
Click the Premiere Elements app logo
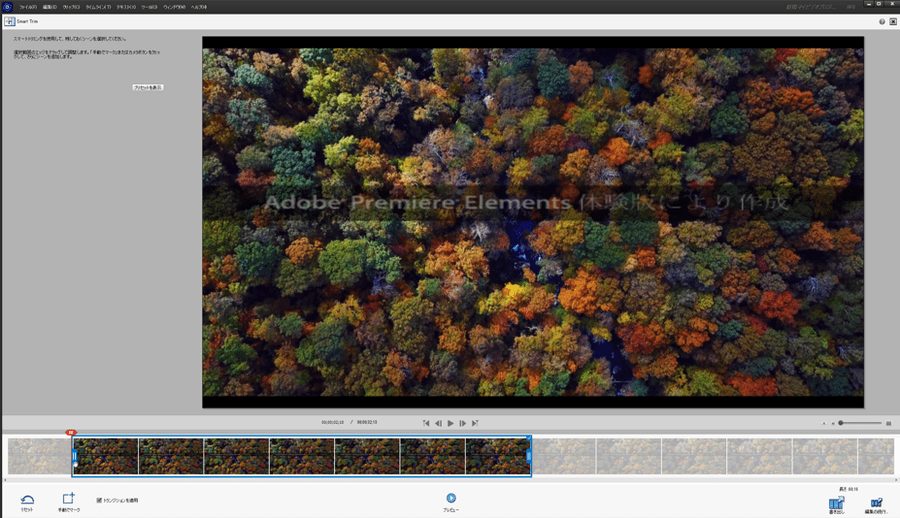coord(7,6)
